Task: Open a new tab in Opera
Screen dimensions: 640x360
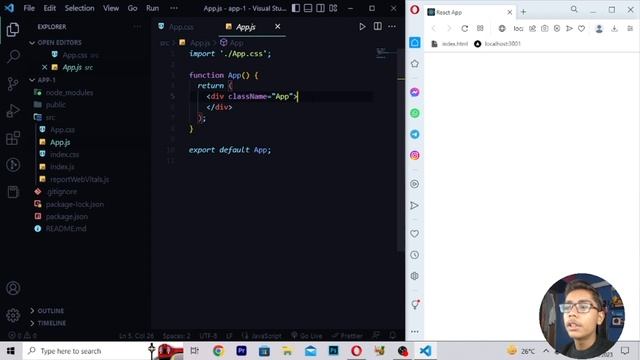Action: [523, 12]
